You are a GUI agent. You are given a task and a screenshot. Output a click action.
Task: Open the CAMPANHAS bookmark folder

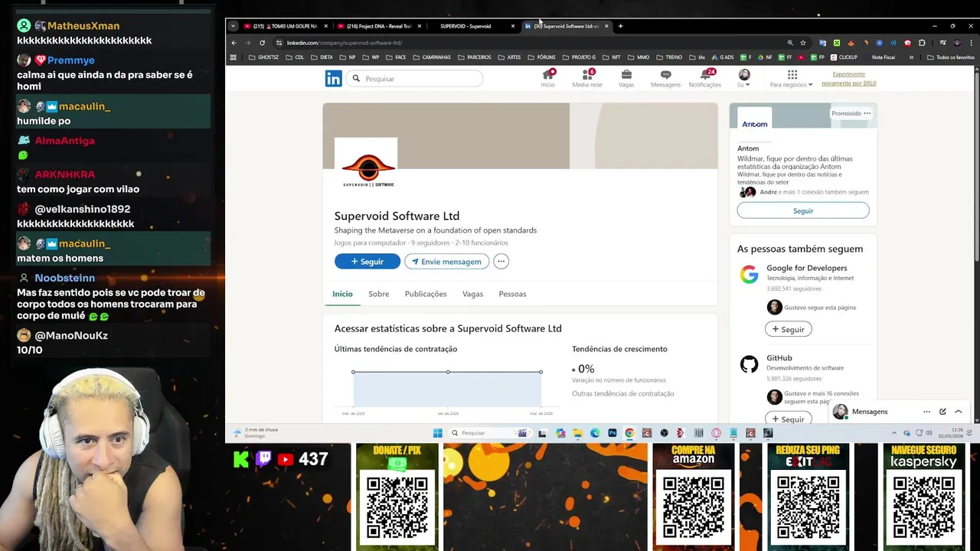[431, 57]
